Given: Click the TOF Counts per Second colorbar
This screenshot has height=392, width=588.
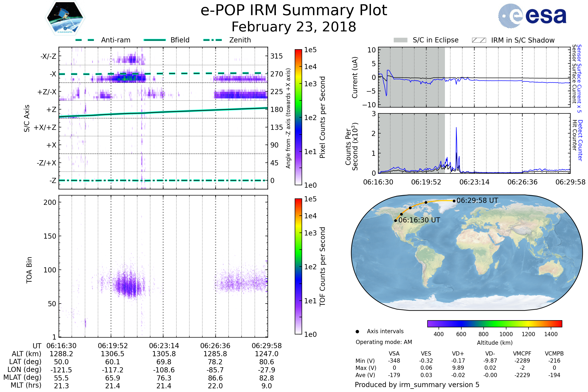Looking at the screenshot, I should click(298, 266).
